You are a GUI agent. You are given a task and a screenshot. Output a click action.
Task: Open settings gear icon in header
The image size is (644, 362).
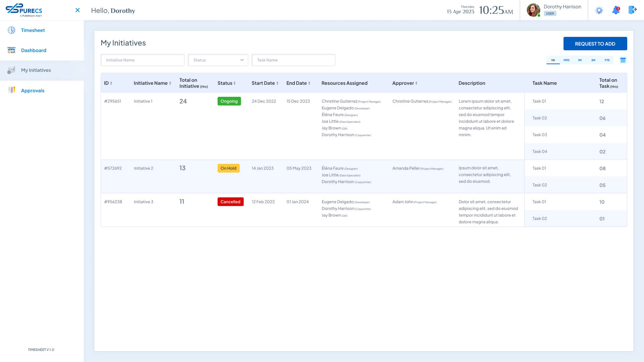tap(599, 10)
